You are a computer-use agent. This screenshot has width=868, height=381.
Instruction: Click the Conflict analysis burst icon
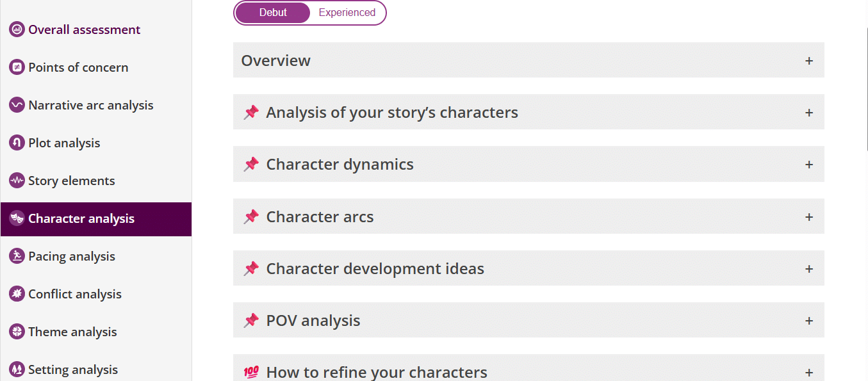tap(17, 294)
